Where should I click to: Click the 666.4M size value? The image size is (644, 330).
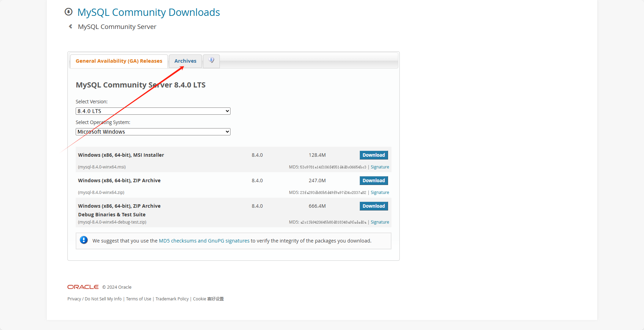pyautogui.click(x=317, y=206)
